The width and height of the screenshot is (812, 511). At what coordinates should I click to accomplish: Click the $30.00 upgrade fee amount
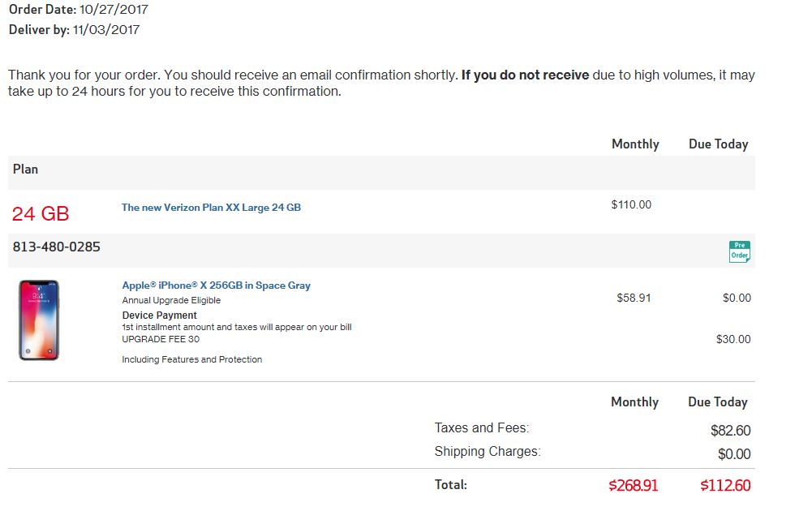[x=733, y=339]
